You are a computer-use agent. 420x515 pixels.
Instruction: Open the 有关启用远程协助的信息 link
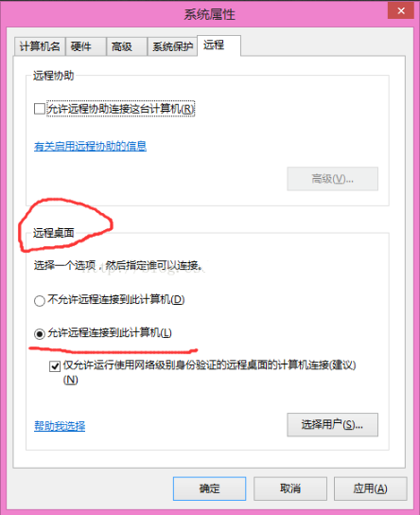[90, 146]
